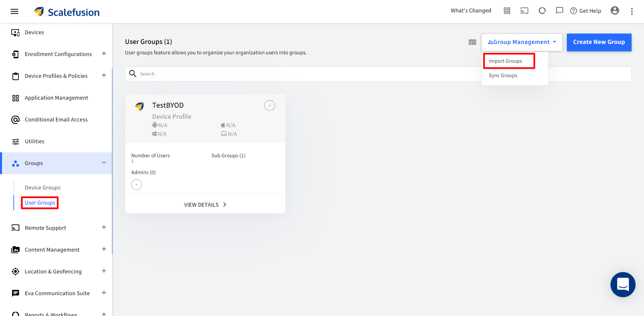The height and width of the screenshot is (316, 644).
Task: Click VIEW DETAILS on TestBYOD card
Action: click(205, 205)
